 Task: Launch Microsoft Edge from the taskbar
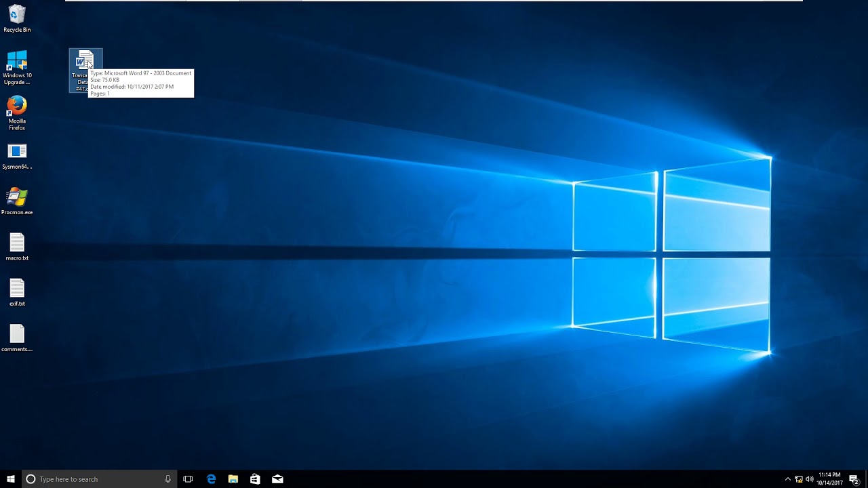pos(211,479)
